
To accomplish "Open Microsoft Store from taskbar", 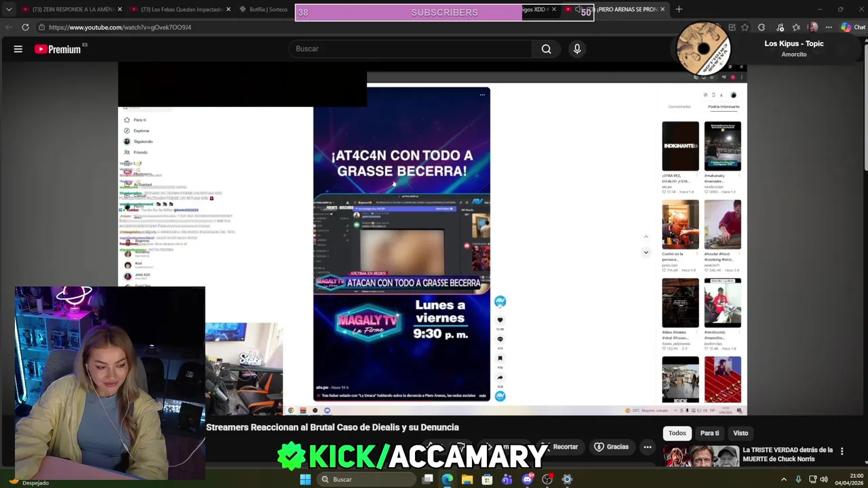I will coord(487,479).
